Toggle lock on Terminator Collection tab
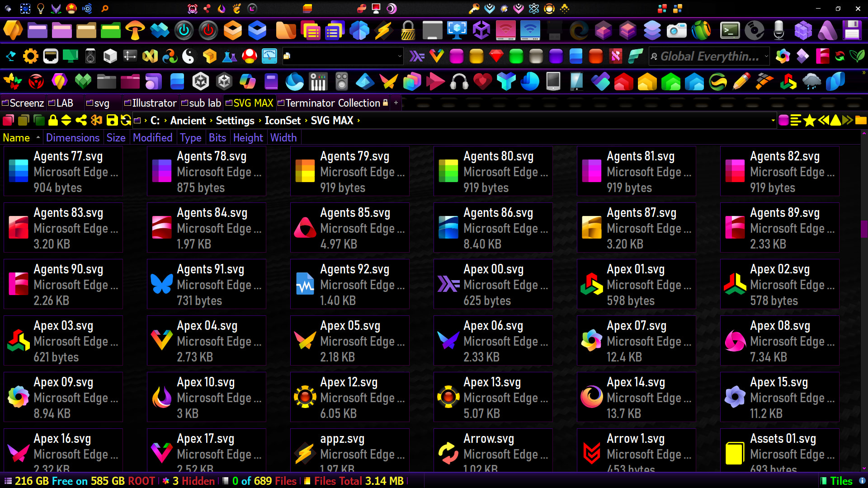 385,103
